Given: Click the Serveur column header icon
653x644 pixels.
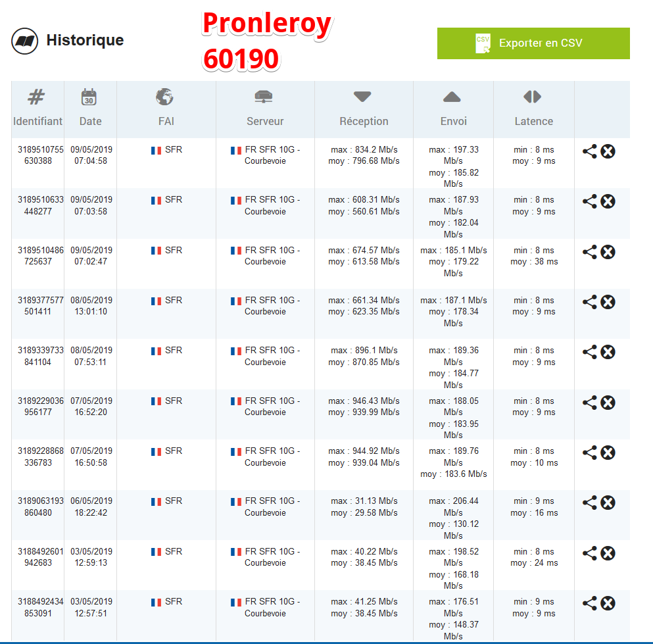Looking at the screenshot, I should (x=264, y=97).
